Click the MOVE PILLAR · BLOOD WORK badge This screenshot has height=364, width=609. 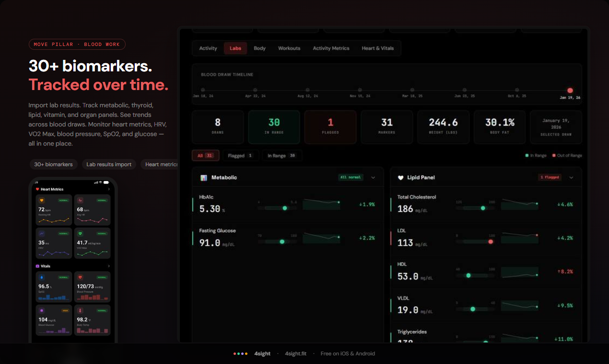pyautogui.click(x=77, y=45)
